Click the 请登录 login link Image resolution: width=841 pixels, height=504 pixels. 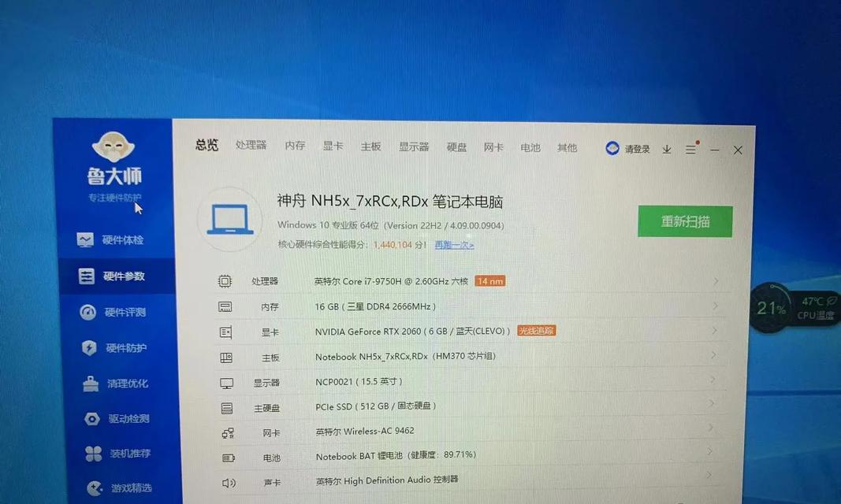coord(637,150)
